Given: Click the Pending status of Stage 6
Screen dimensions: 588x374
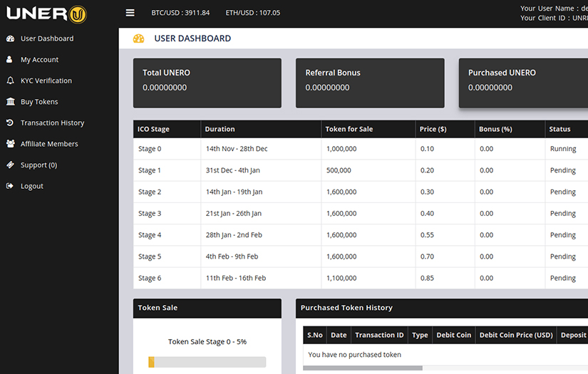Looking at the screenshot, I should 563,278.
